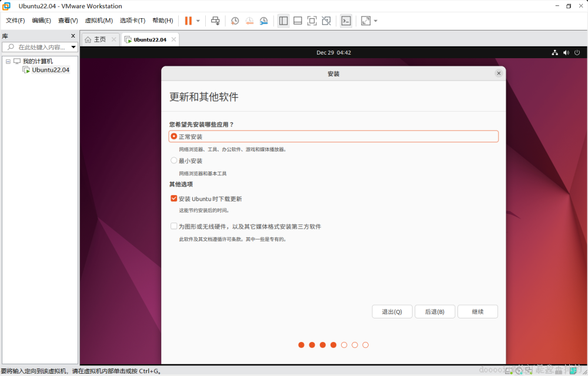This screenshot has width=588, height=376.
Task: Switch the VM to full screen mode
Action: tap(312, 21)
